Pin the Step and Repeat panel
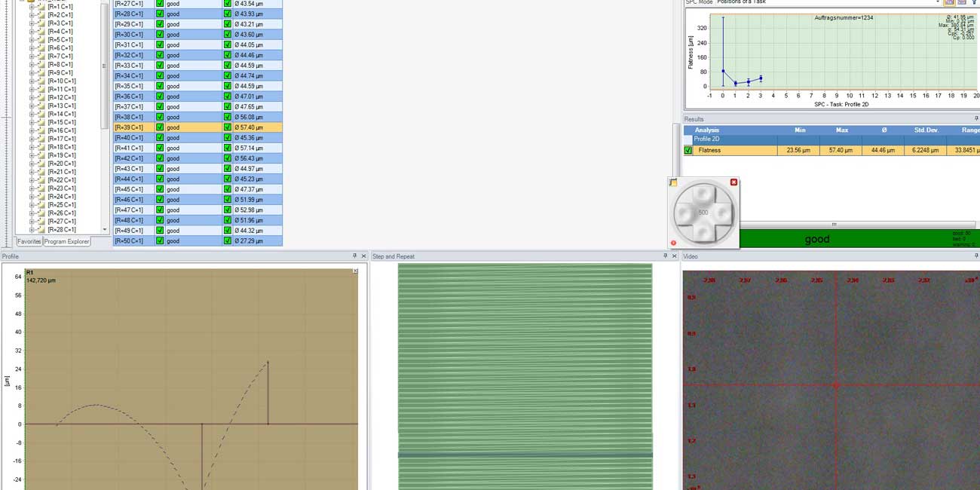Screen dimensions: 980x490 click(x=665, y=256)
